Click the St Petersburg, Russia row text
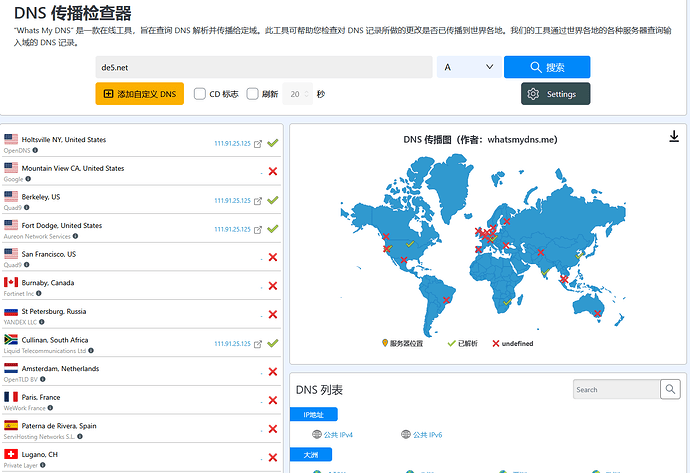 tap(54, 311)
